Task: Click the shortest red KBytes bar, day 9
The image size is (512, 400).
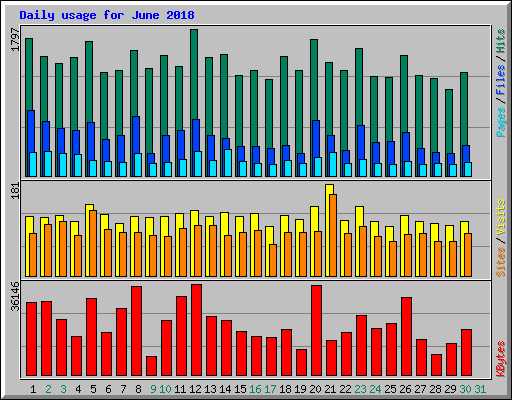Action: (151, 366)
